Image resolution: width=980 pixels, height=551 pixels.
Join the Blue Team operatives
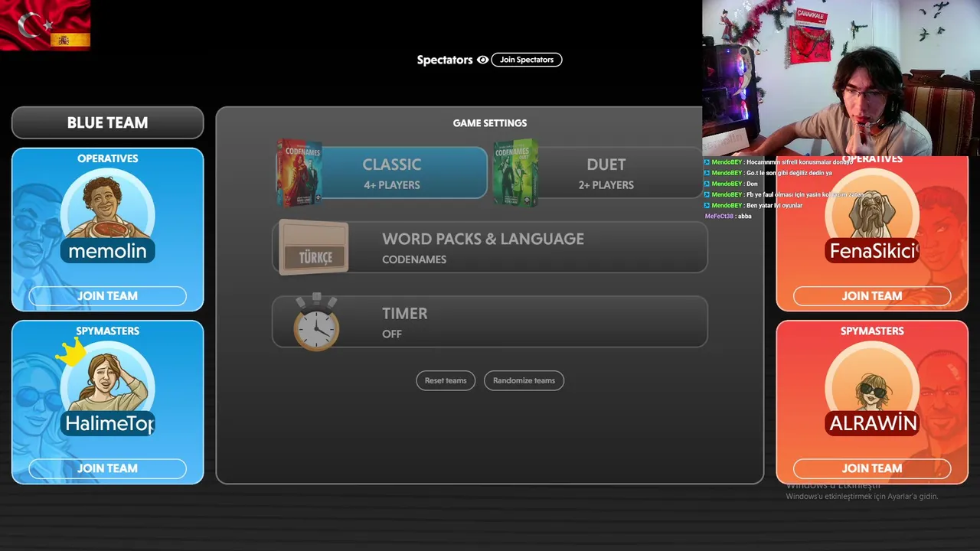pyautogui.click(x=107, y=296)
